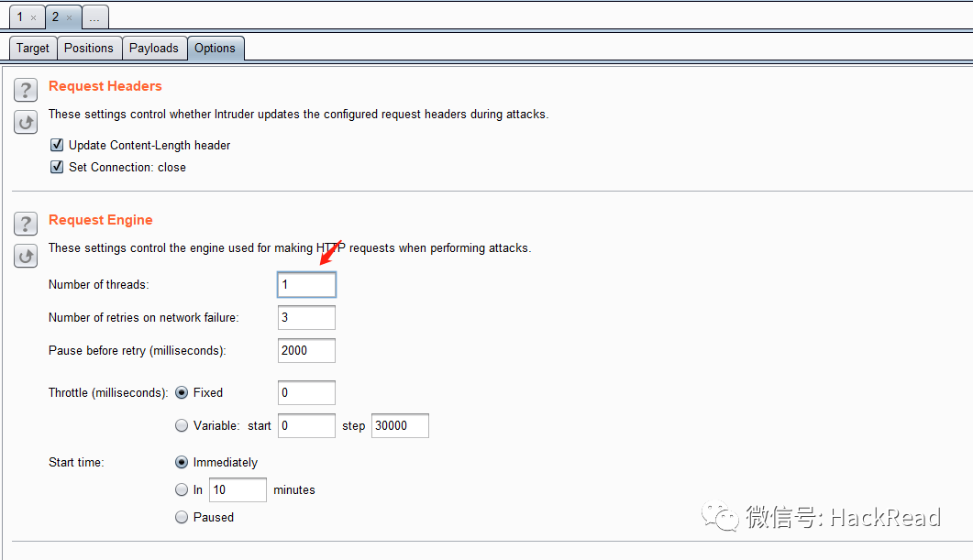Choose Immediately start time option
This screenshot has height=560, width=973.
pos(182,462)
